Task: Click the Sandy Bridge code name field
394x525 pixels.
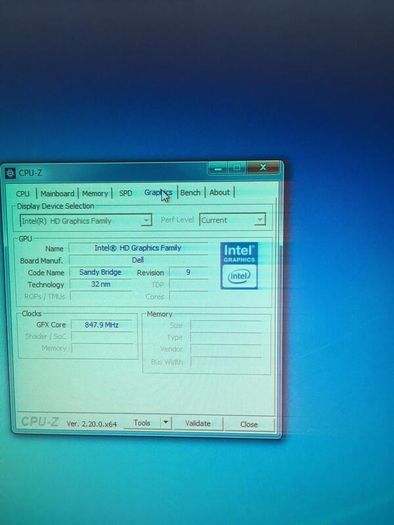Action: (x=100, y=272)
